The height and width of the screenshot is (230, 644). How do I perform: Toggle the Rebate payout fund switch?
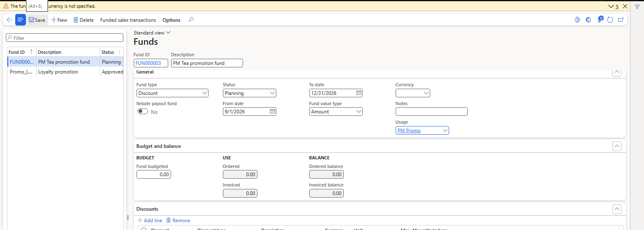tap(143, 112)
